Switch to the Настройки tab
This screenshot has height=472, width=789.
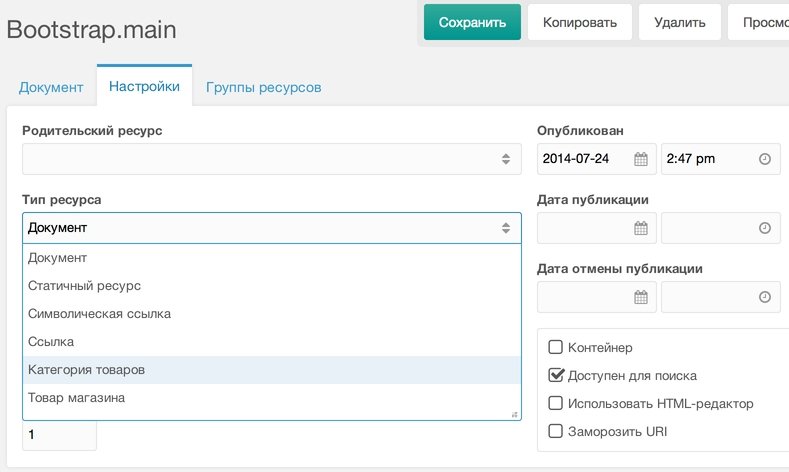click(144, 86)
